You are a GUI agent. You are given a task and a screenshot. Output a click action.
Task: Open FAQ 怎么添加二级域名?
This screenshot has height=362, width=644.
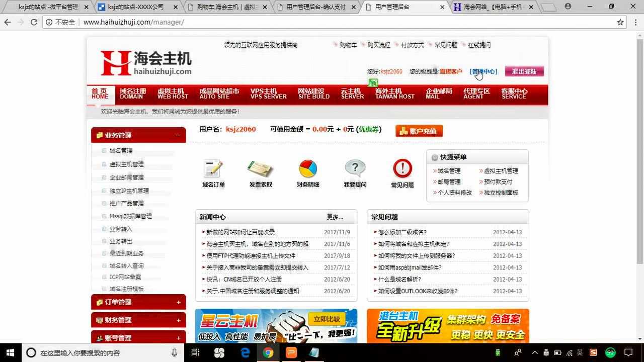coord(403,232)
